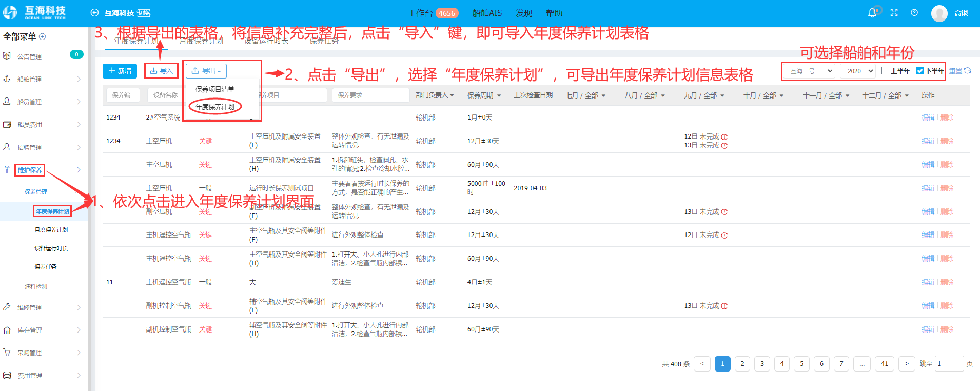980x391 pixels.
Task: Click the 保养编 filter input
Action: point(123,95)
